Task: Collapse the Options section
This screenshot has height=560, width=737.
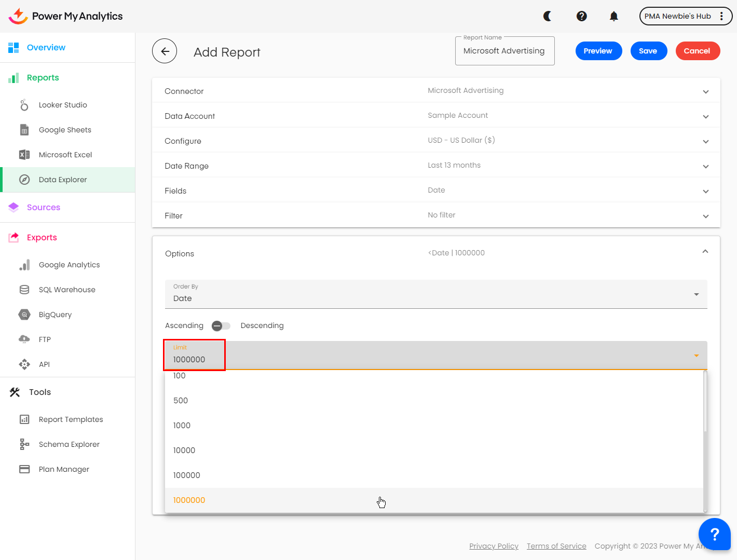Action: (x=705, y=252)
